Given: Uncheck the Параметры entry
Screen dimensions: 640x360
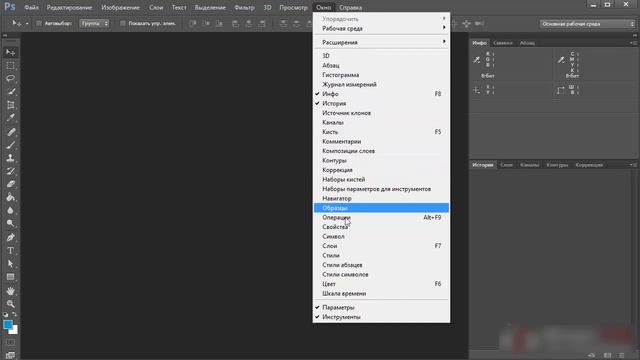Looking at the screenshot, I should click(381, 307).
